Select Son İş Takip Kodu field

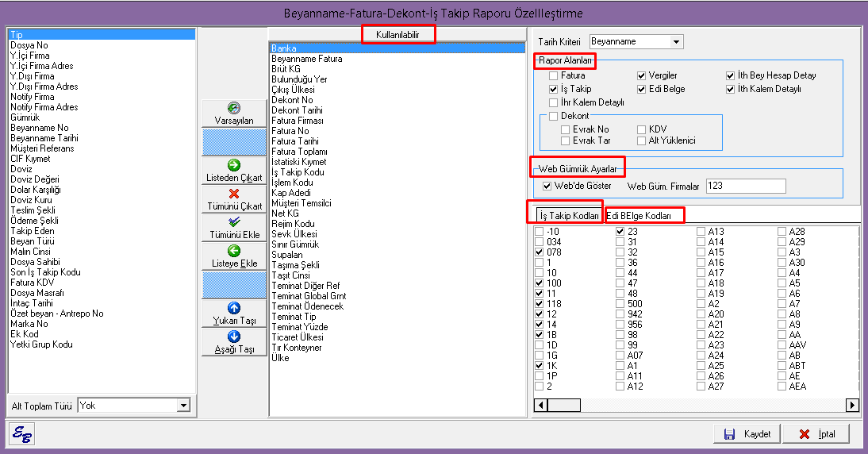[x=102, y=272]
